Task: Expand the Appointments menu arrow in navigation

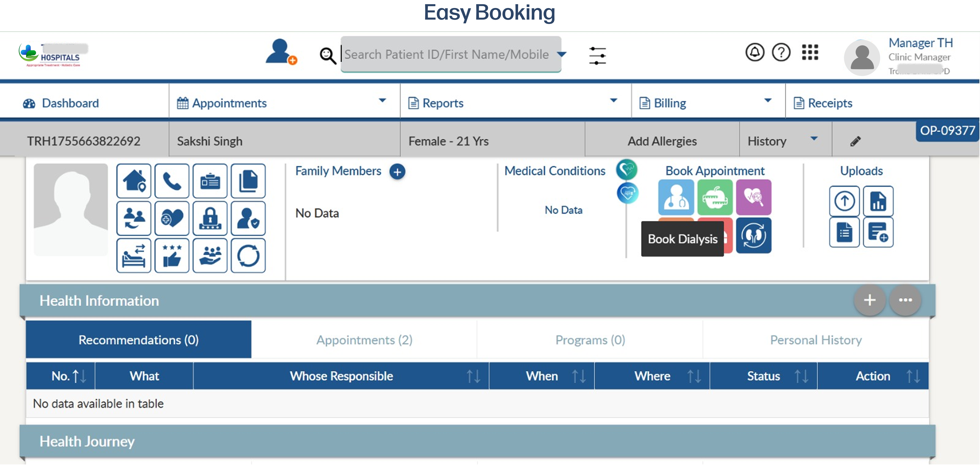Action: coord(382,100)
